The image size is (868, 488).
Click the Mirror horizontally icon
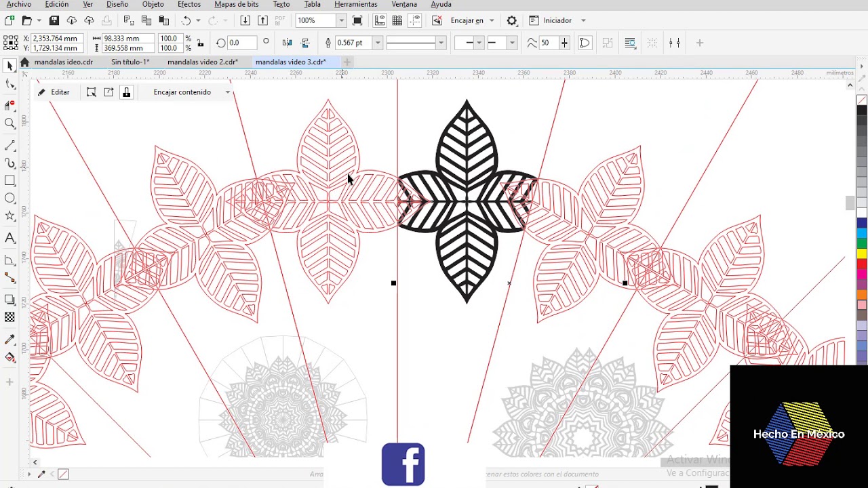tap(286, 43)
